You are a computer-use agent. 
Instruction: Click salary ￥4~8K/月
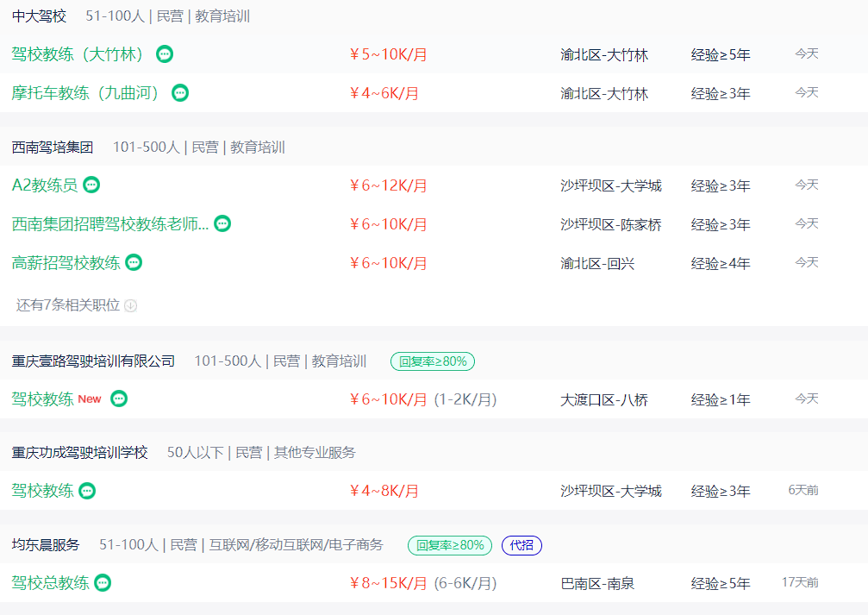(x=384, y=491)
